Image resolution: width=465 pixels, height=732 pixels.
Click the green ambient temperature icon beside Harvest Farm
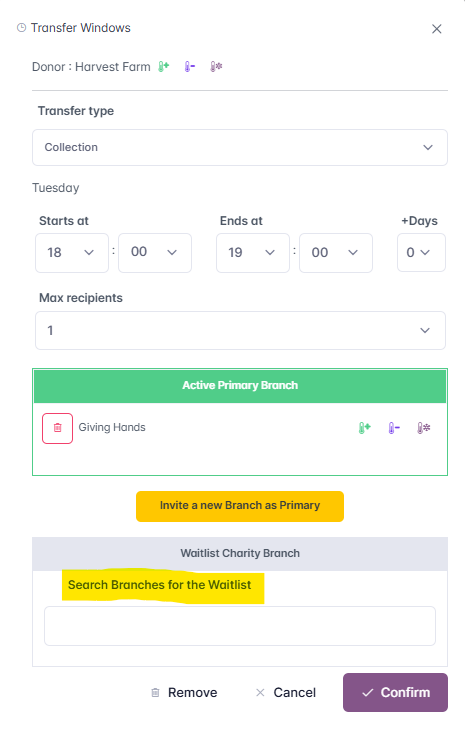163,67
